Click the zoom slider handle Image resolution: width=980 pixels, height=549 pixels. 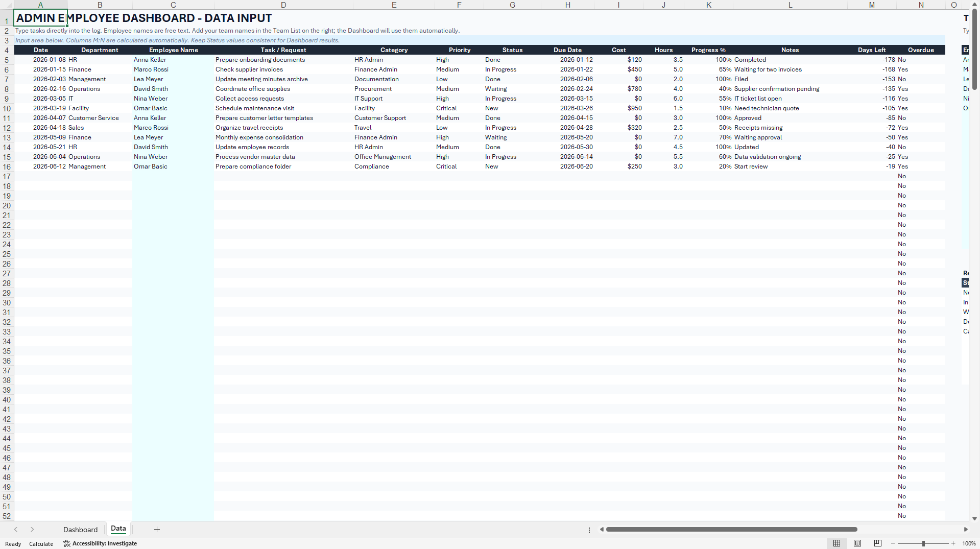pos(923,543)
